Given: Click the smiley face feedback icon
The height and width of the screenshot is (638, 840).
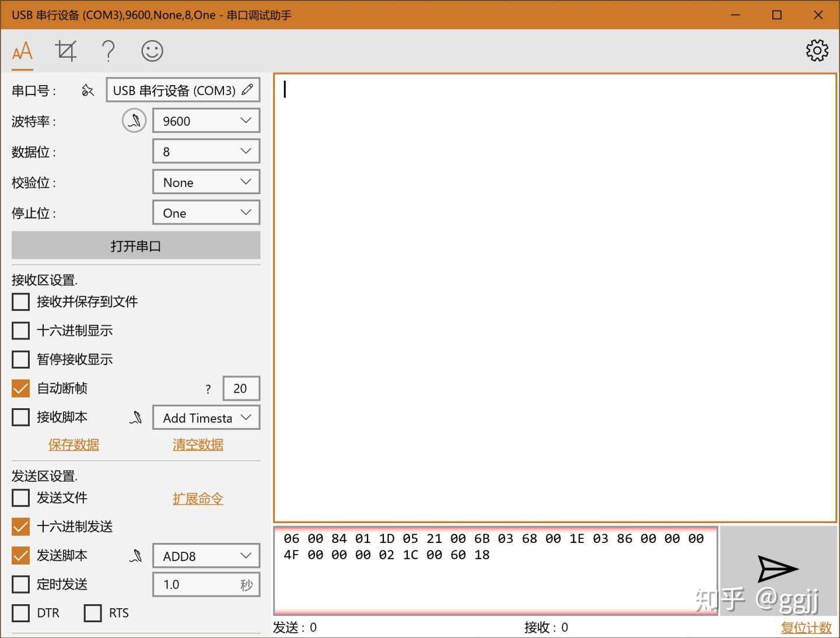Looking at the screenshot, I should (x=152, y=51).
